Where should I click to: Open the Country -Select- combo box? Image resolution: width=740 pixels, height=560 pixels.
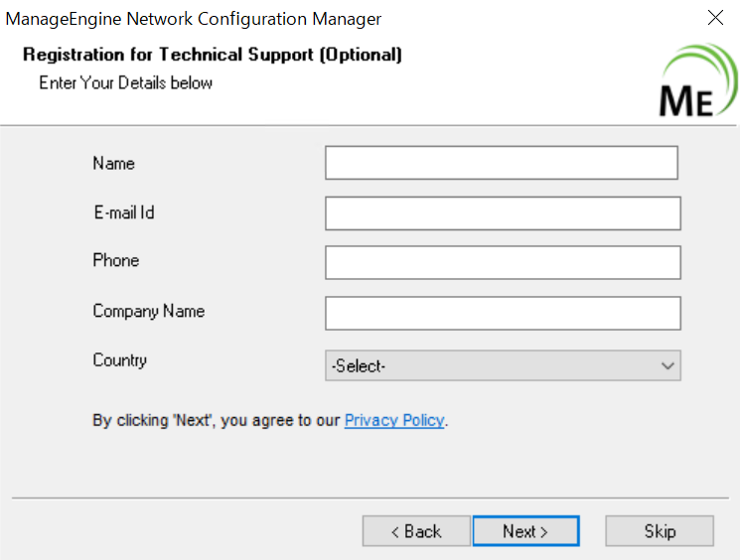(492, 365)
